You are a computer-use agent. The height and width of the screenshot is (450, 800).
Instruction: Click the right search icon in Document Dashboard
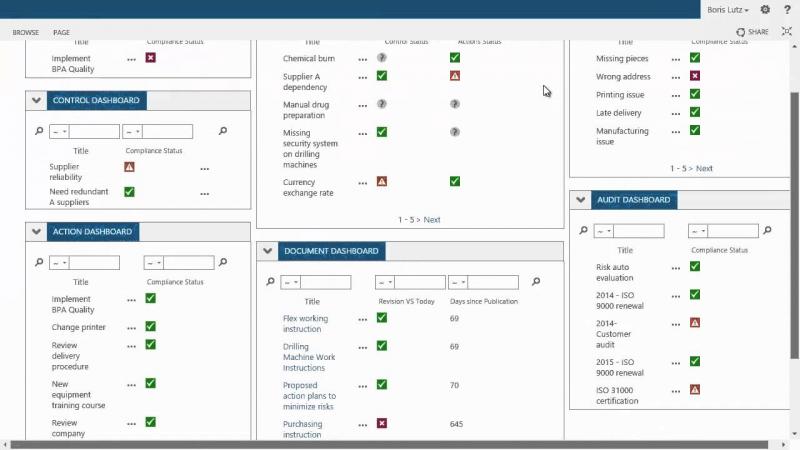point(536,281)
